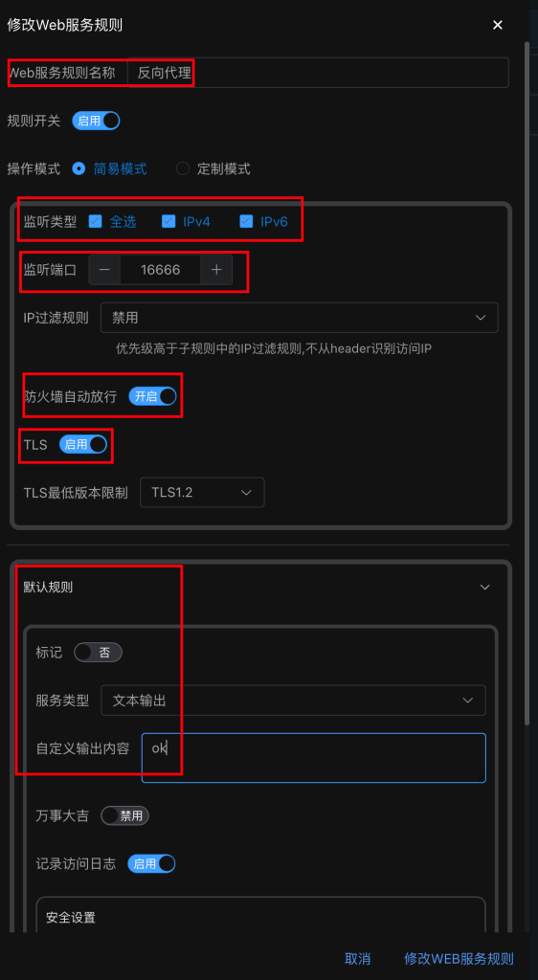Select the 简易模式 radio option
The height and width of the screenshot is (980, 538).
(x=78, y=168)
